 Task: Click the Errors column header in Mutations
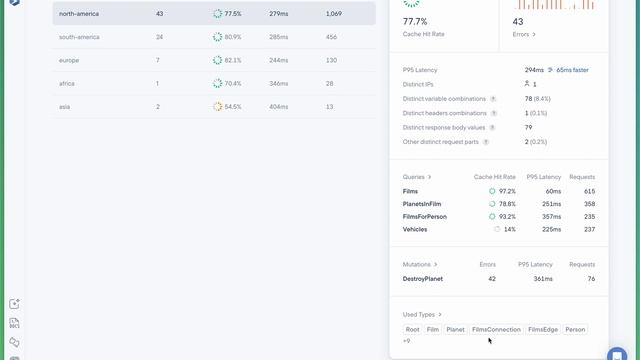(487, 264)
